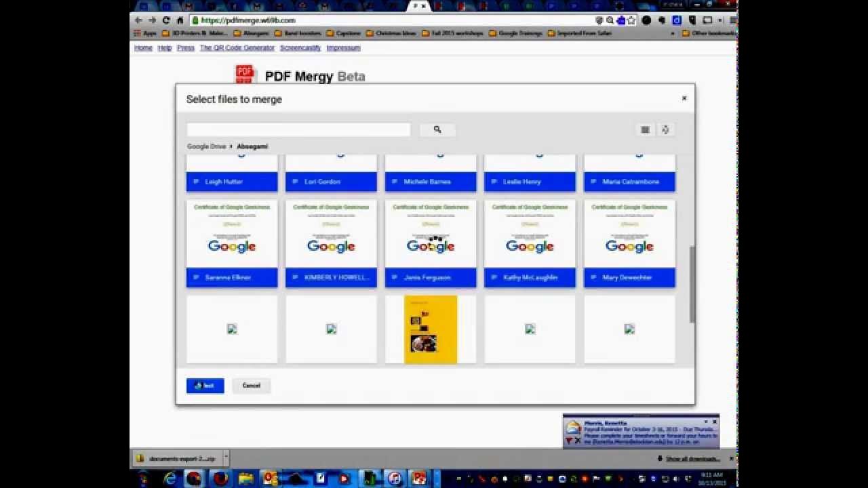Viewport: 868px width, 488px height.
Task: Open the Fall 2015 workshops bookmark folder
Action: 453,33
